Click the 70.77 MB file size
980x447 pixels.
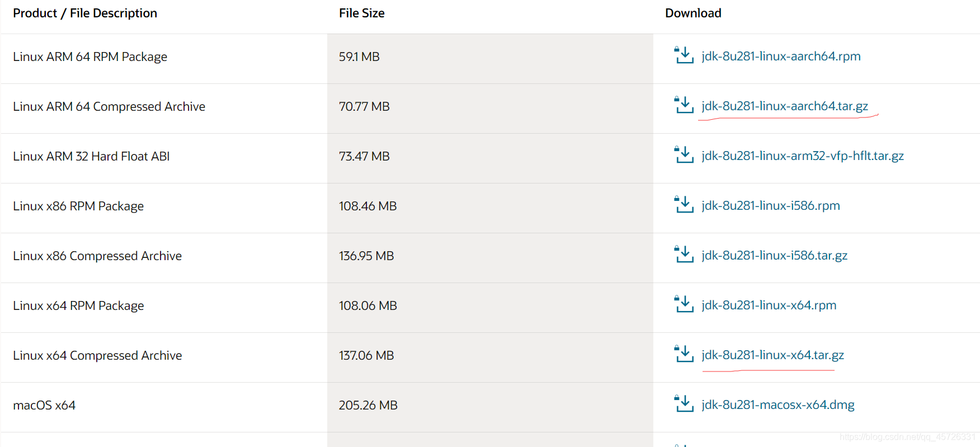(364, 107)
